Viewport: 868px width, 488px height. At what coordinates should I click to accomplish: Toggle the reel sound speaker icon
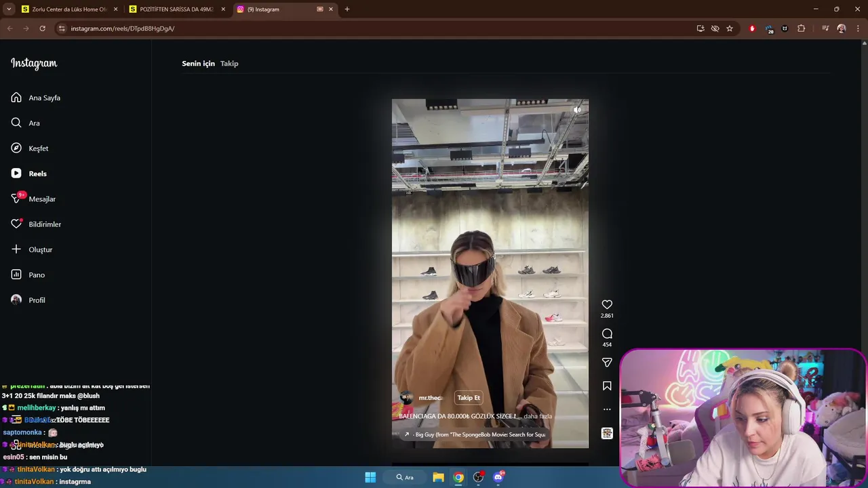point(577,110)
